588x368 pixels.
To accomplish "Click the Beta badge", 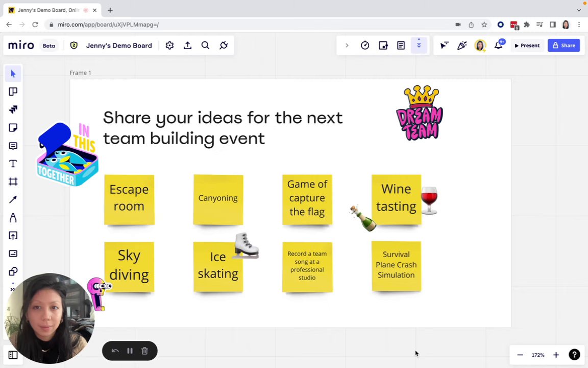I will [x=49, y=45].
